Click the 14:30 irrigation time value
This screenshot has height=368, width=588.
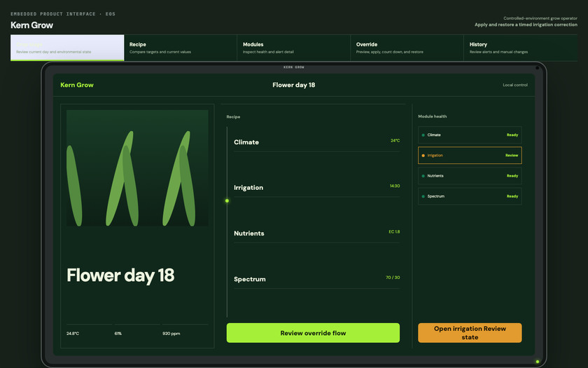[395, 186]
